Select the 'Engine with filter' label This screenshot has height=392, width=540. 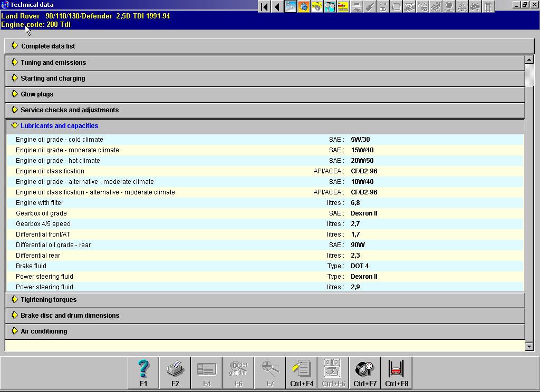(x=40, y=203)
